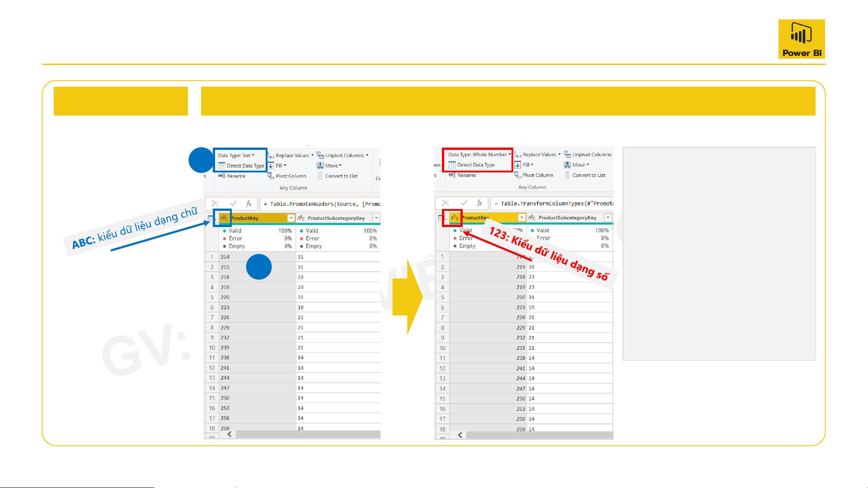Image resolution: width=868 pixels, height=488 pixels.
Task: Click the Power BI logo
Action: click(802, 39)
